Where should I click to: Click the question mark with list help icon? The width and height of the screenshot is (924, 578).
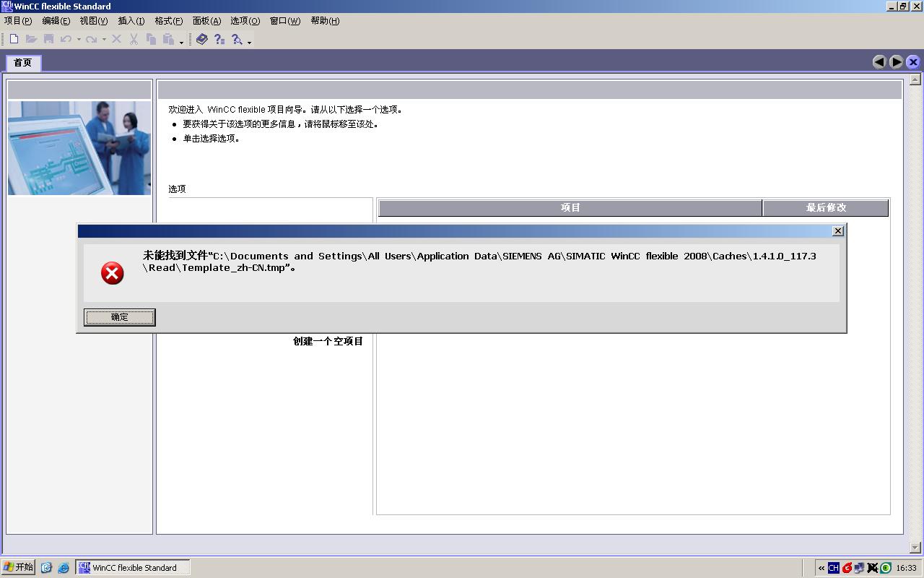(219, 39)
